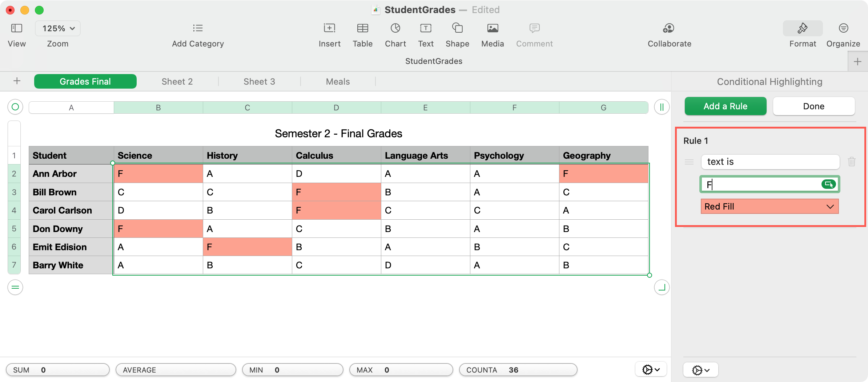Choose the Red Fill highlight style

[x=769, y=206]
